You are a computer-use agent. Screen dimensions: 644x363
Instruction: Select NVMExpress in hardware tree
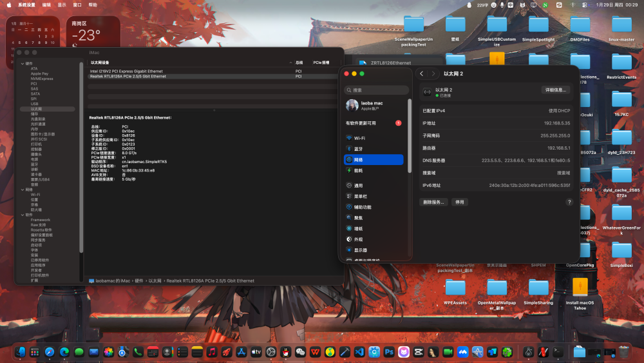click(x=42, y=79)
